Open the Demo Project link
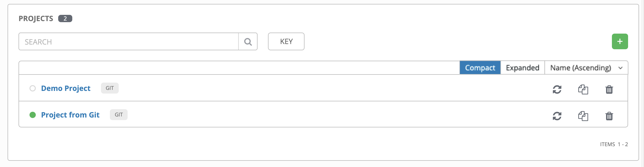 click(x=66, y=88)
